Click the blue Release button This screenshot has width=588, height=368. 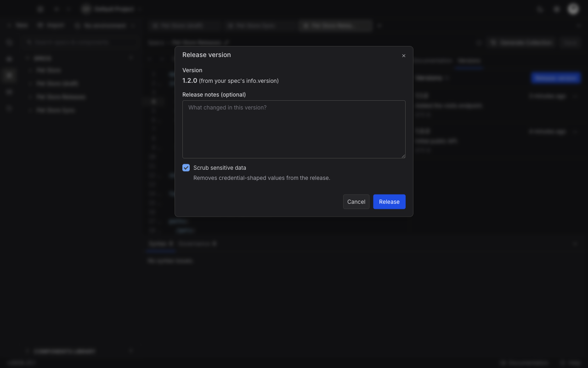[x=389, y=202]
